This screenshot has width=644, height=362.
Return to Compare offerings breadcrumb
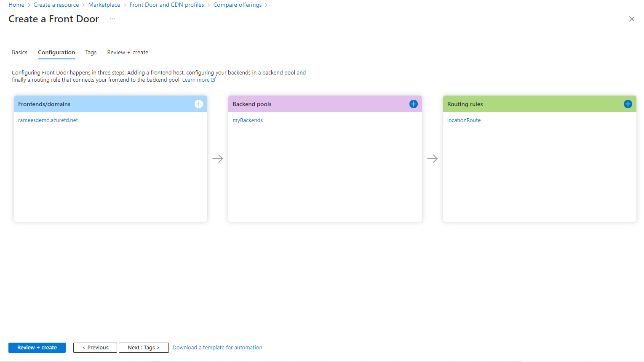(238, 5)
